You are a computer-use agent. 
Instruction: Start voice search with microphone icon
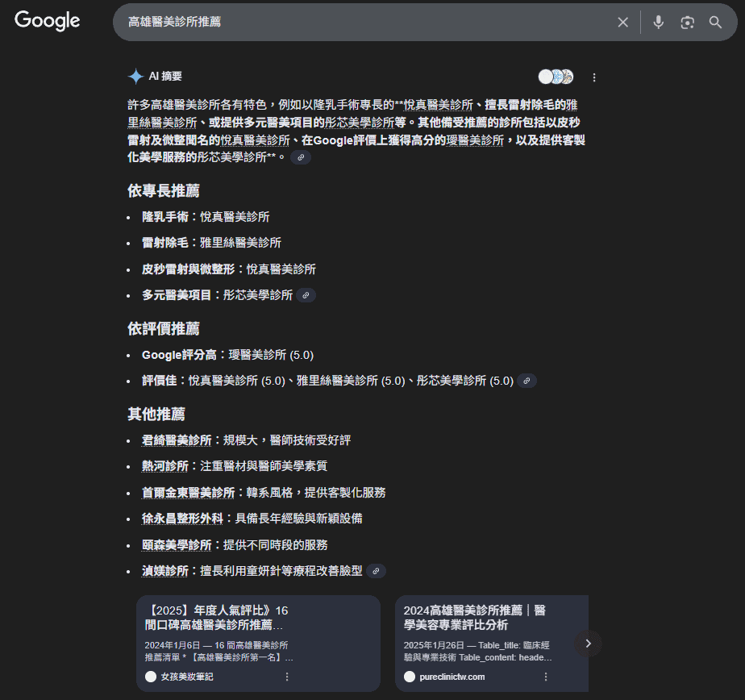[658, 22]
